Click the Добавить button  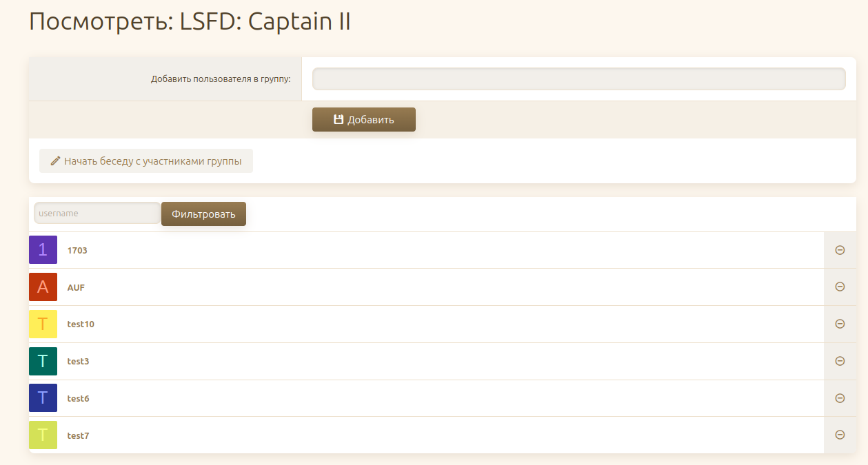point(364,119)
